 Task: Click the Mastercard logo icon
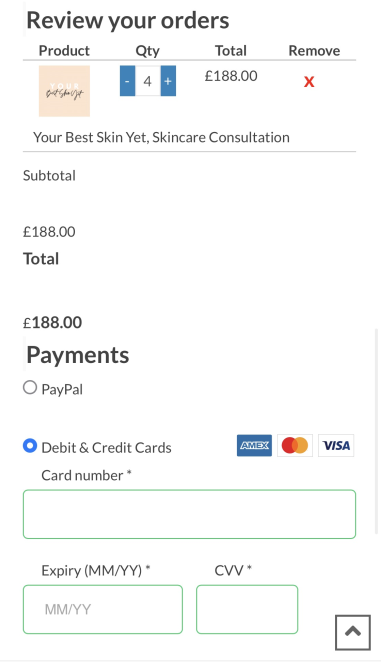[x=295, y=445]
